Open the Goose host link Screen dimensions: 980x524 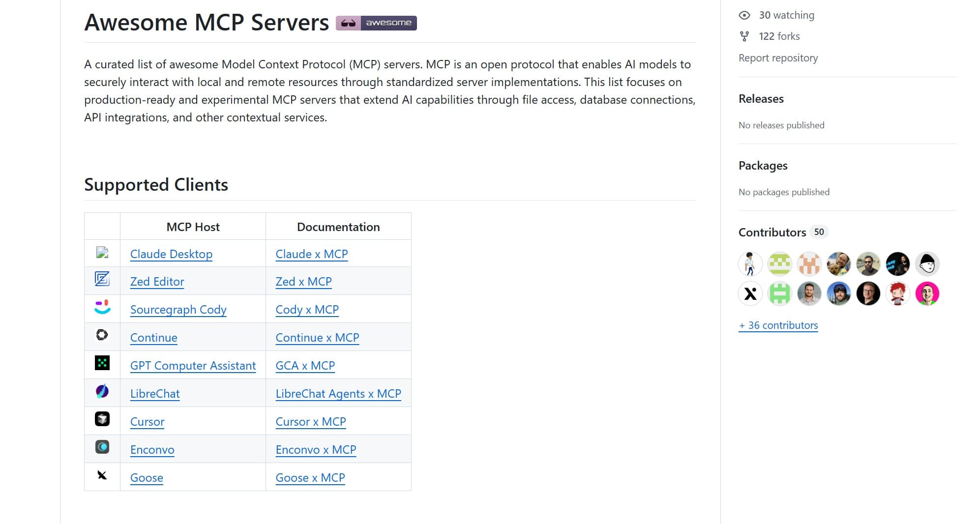[147, 478]
